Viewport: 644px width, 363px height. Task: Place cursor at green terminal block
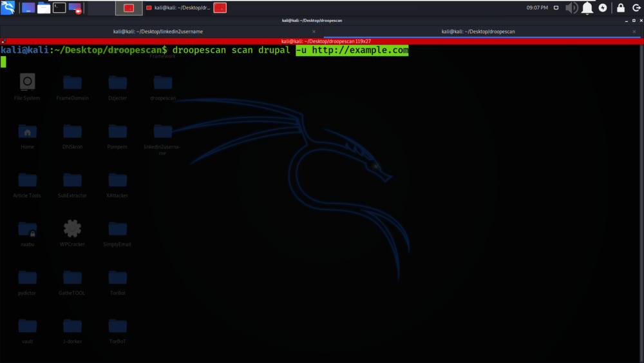coord(3,62)
